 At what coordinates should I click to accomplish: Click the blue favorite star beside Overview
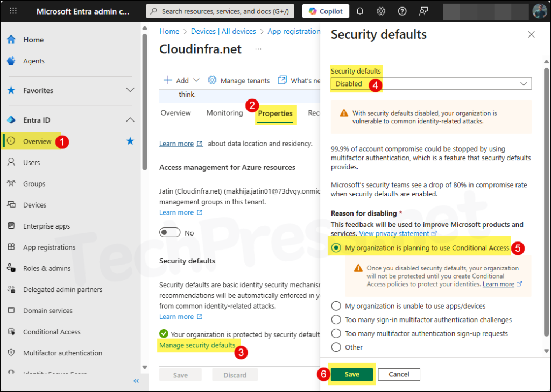(x=130, y=141)
